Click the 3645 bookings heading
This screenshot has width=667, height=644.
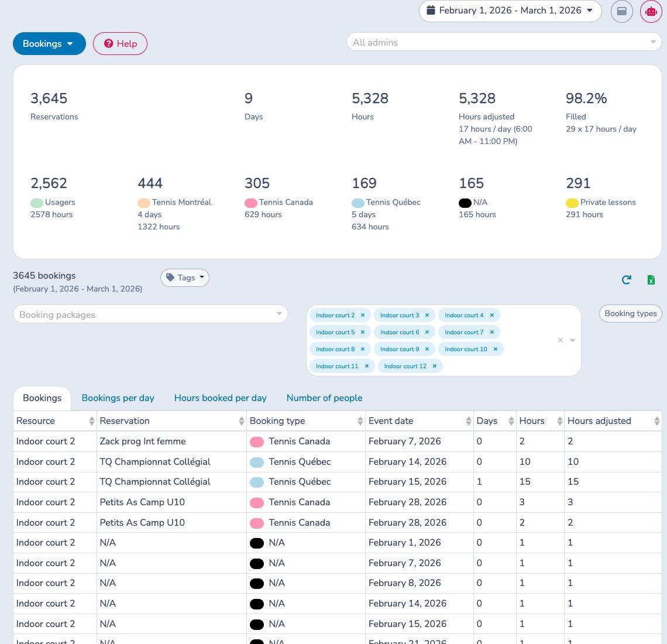click(x=44, y=275)
